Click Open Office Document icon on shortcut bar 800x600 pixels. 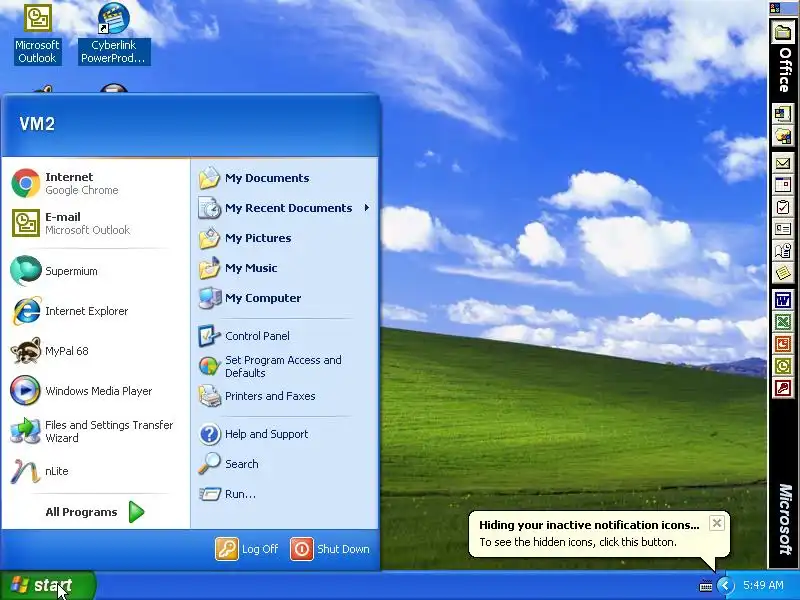point(783,136)
